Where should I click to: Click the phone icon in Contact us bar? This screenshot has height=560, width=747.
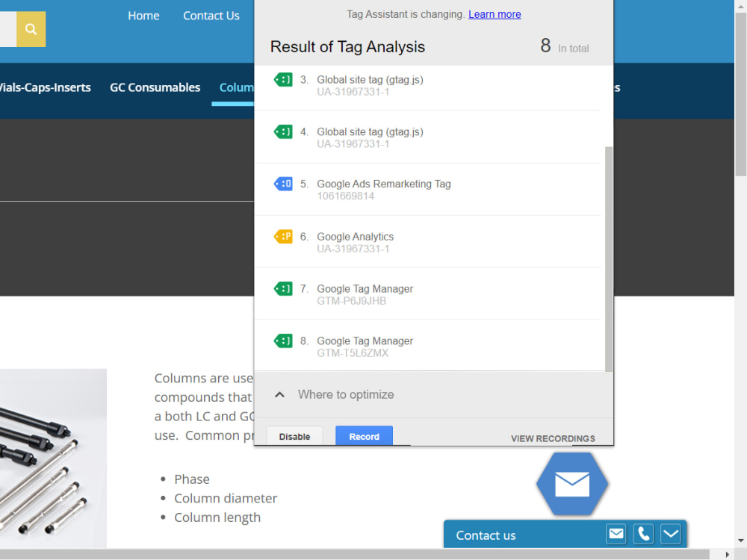(643, 533)
